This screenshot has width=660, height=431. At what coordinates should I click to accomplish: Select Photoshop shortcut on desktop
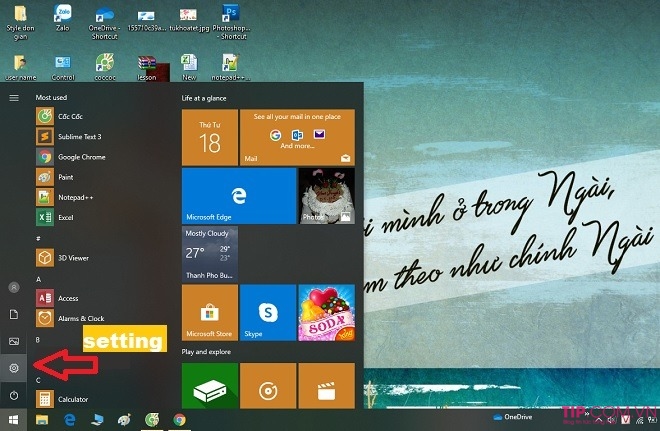click(x=231, y=22)
